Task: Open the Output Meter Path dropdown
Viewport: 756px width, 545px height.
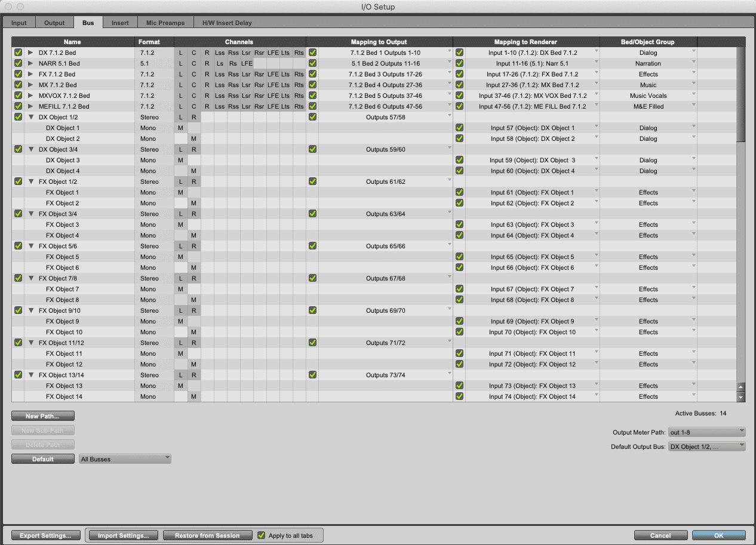Action: pos(706,432)
